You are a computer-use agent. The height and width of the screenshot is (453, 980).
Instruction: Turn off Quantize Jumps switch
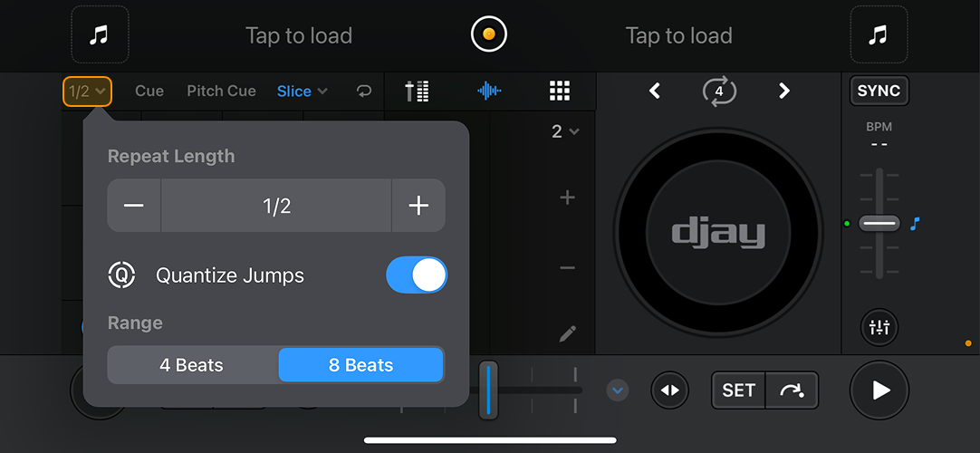[417, 275]
